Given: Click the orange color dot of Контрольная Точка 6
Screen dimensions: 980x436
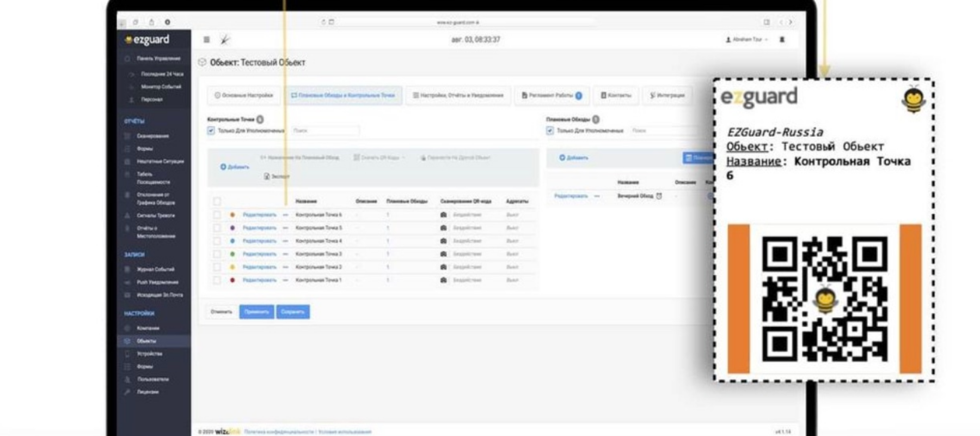Looking at the screenshot, I should click(232, 215).
